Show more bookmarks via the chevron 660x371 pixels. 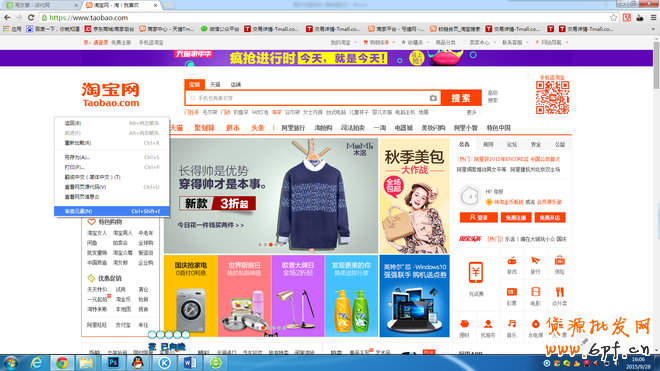click(653, 29)
